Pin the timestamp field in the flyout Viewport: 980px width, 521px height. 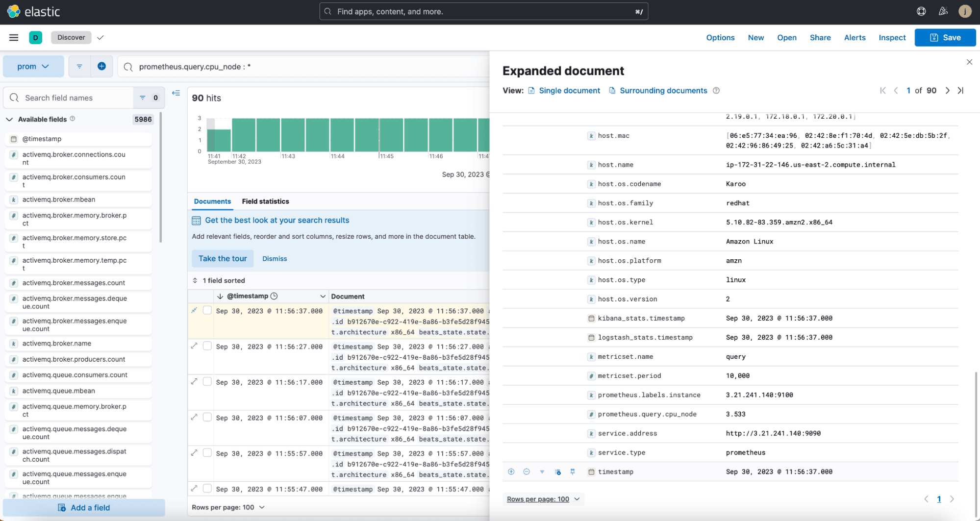tap(572, 471)
